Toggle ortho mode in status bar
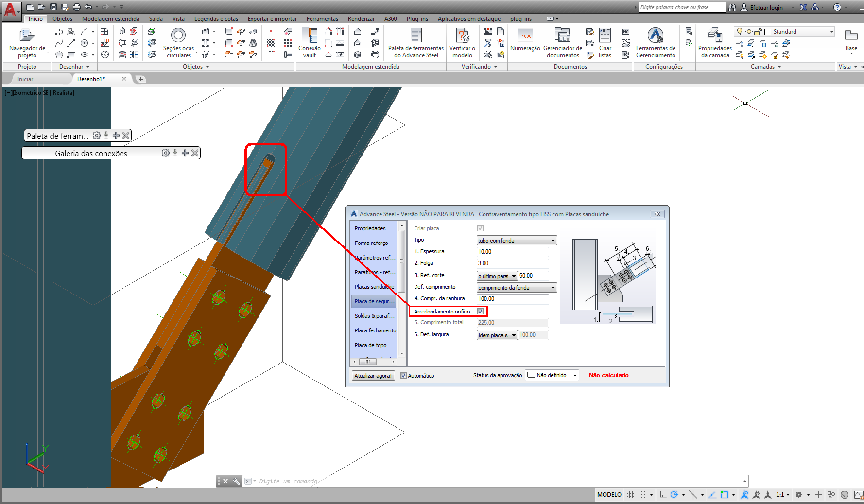Image resolution: width=864 pixels, height=504 pixels. pos(663,495)
